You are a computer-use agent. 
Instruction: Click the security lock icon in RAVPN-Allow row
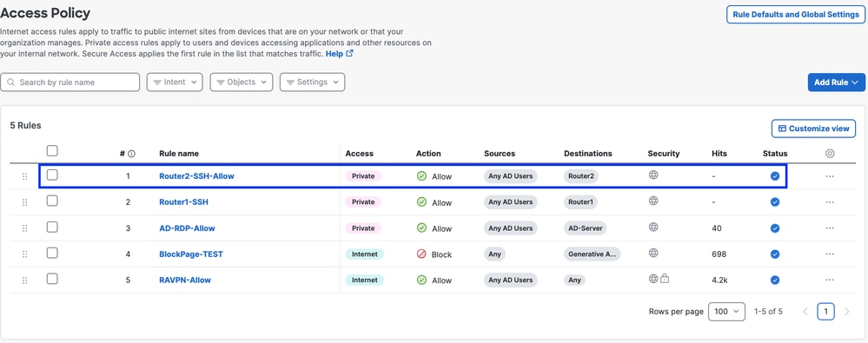[665, 279]
